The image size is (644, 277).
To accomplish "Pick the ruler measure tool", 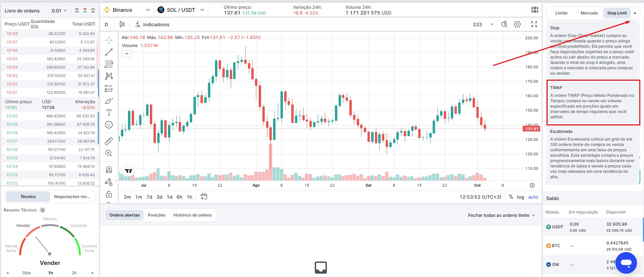I will tap(109, 141).
